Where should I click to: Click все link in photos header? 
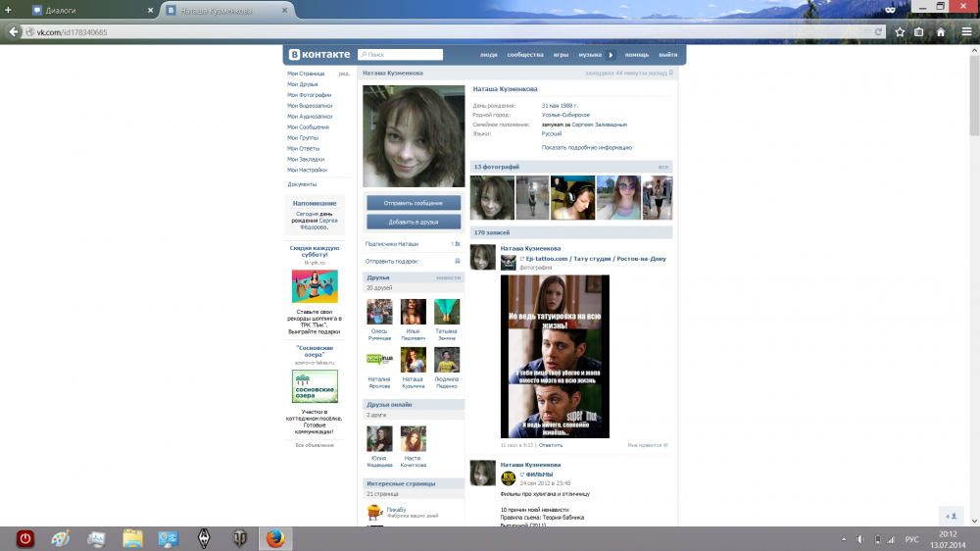(663, 167)
